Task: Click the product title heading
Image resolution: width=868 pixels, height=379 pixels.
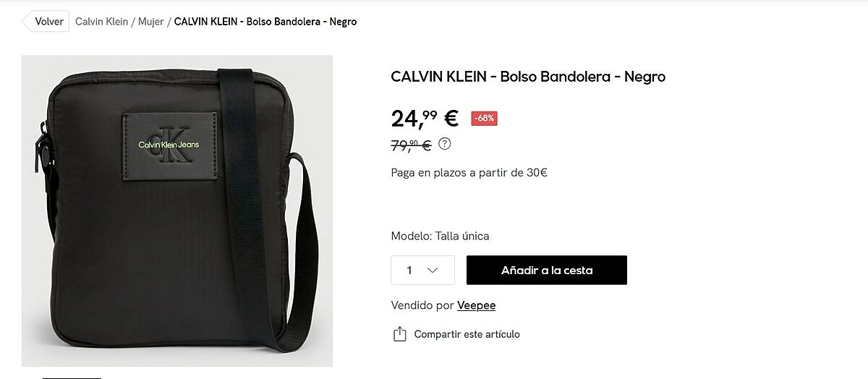Action: 528,76
